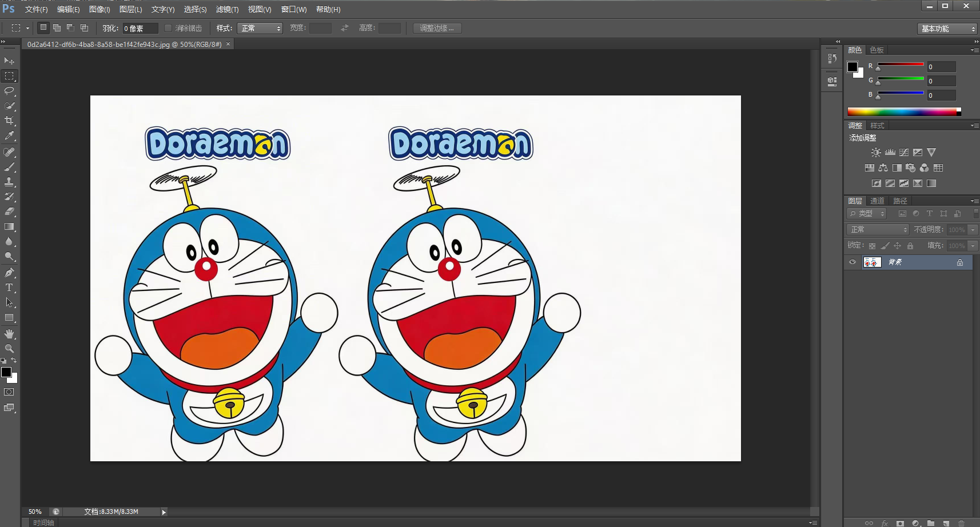
Task: Switch to the 通道 tab
Action: (877, 201)
